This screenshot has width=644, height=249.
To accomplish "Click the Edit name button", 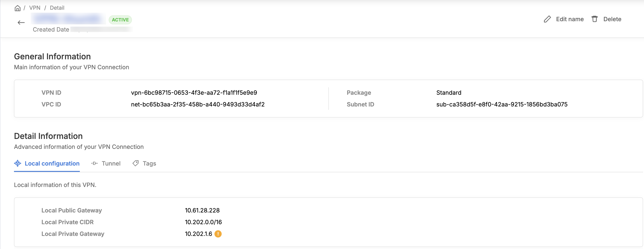I will (x=570, y=19).
